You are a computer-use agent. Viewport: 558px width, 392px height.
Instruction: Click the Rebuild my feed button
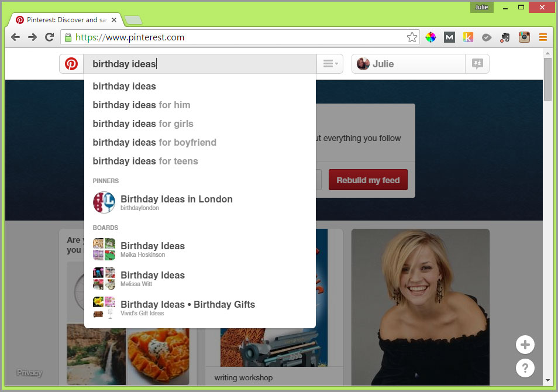(368, 180)
